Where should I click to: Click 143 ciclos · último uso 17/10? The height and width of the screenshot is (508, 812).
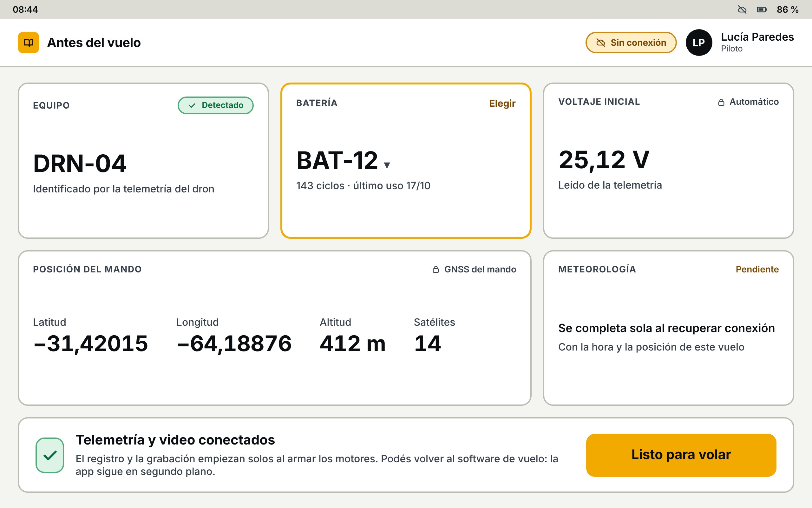pos(363,185)
